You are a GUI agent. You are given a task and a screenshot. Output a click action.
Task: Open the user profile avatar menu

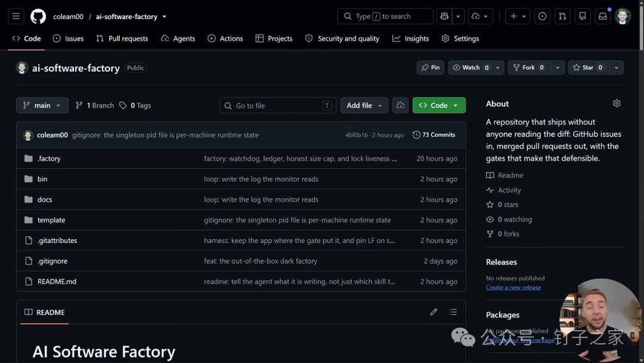click(623, 17)
